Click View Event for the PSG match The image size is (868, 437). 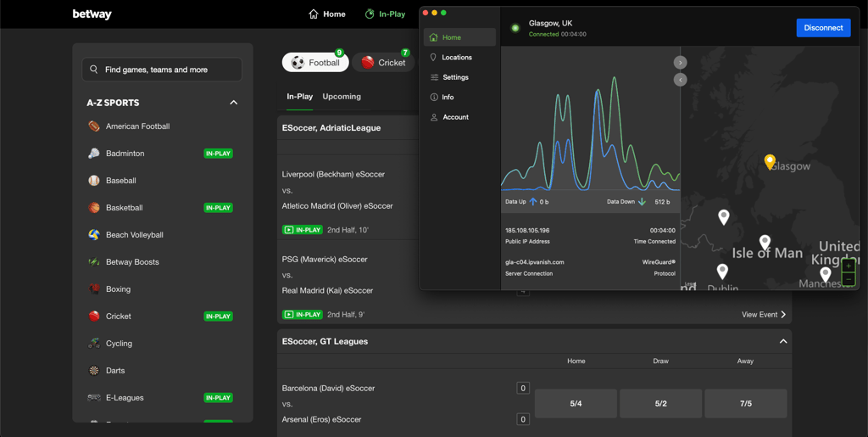click(764, 315)
